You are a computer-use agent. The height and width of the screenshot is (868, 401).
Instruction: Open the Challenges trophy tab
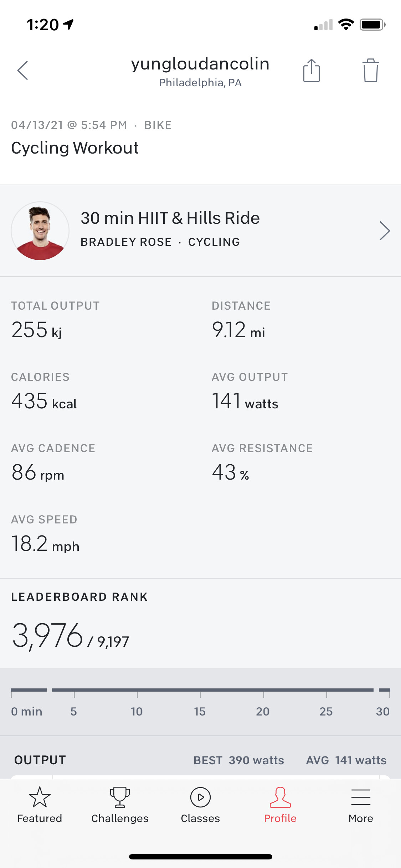coord(120,797)
